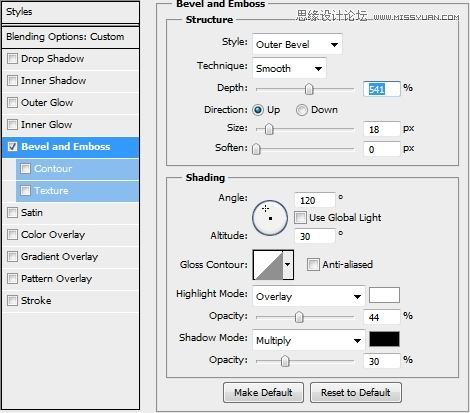Open the white Highlight color swatch
The image size is (470, 413).
pos(384,295)
